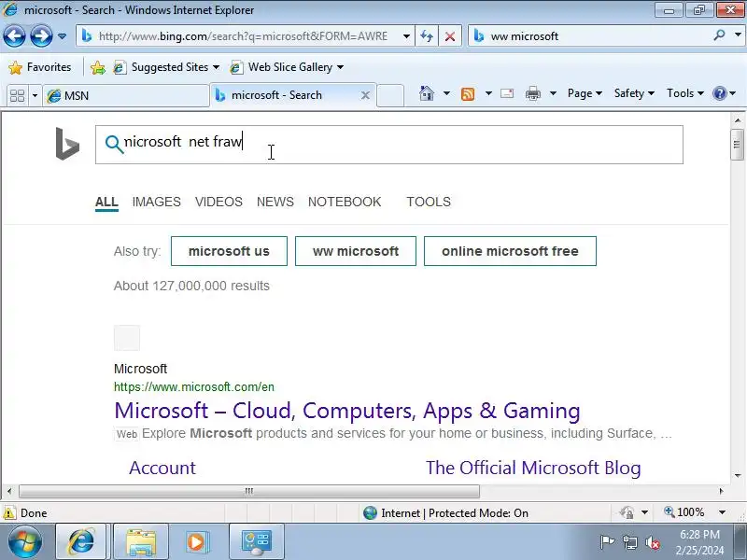This screenshot has height=560, width=747.
Task: Open a new blank tab
Action: (390, 95)
